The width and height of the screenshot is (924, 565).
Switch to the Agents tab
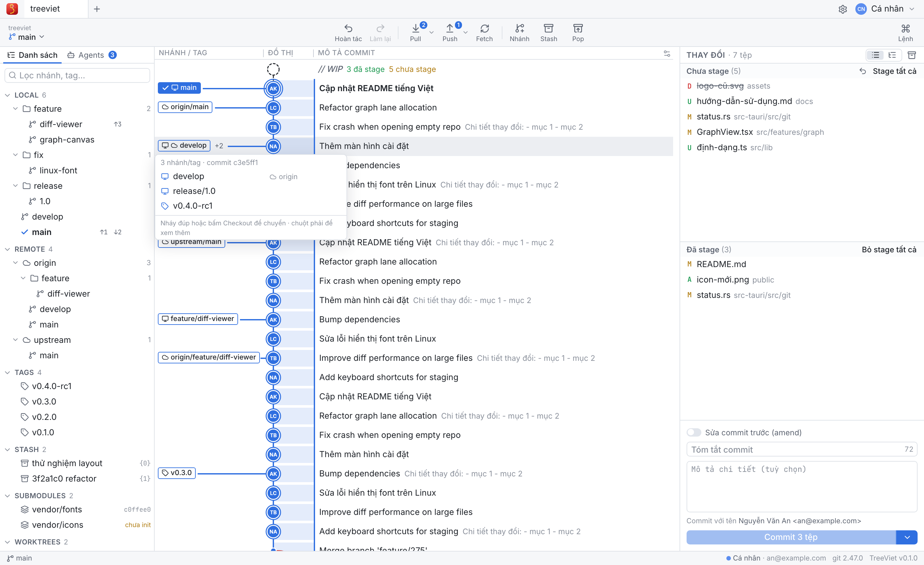point(92,55)
